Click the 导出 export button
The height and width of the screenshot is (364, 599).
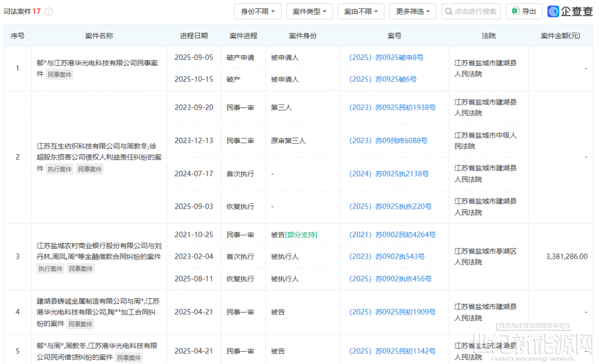click(x=524, y=12)
